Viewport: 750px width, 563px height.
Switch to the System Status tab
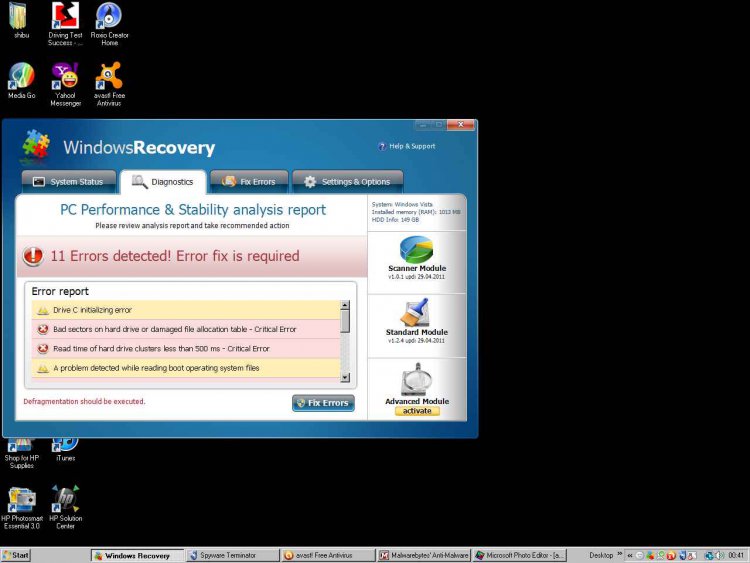coord(68,182)
